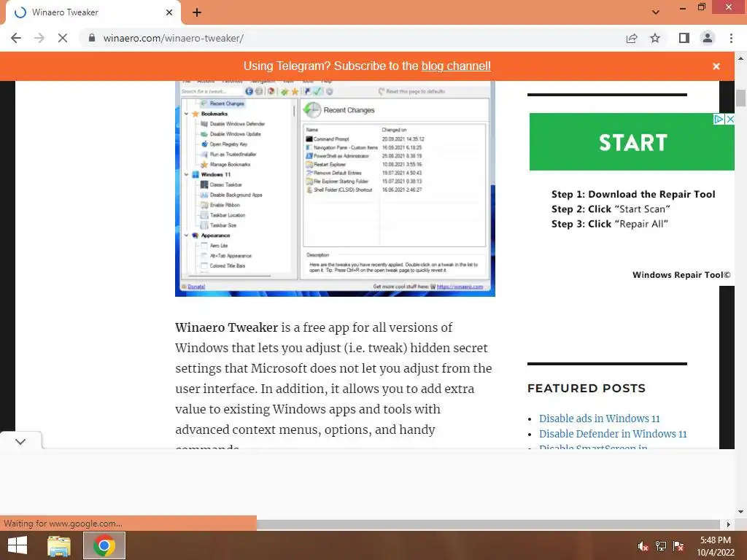Click Windows Repair Tool© label
The width and height of the screenshot is (747, 560).
click(681, 275)
